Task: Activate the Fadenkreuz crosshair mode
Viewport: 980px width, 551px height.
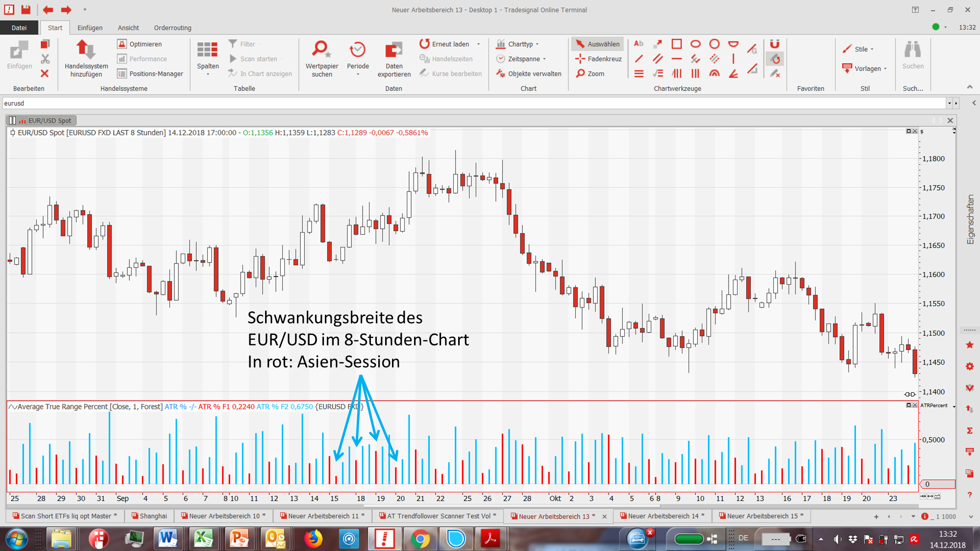Action: click(598, 59)
